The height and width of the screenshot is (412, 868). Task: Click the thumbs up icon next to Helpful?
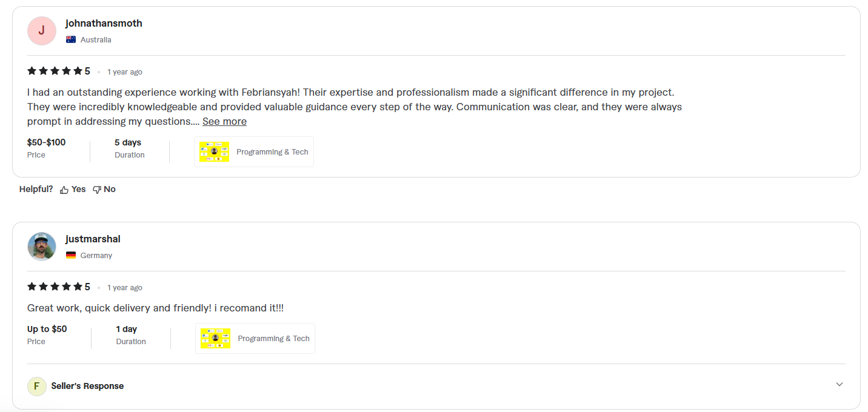tap(64, 189)
